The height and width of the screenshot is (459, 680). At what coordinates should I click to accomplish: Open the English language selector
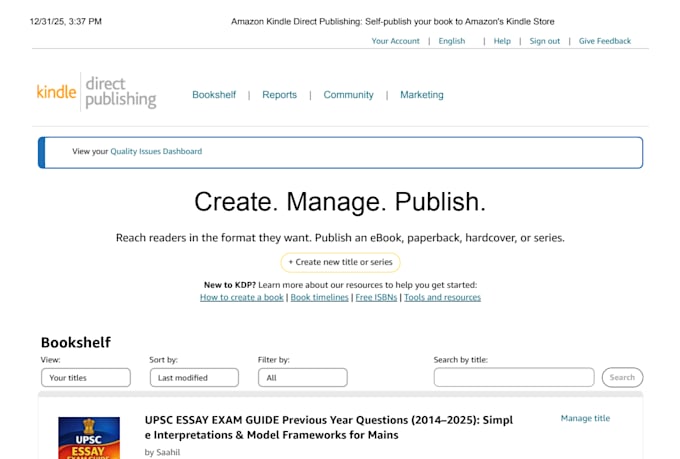(451, 41)
